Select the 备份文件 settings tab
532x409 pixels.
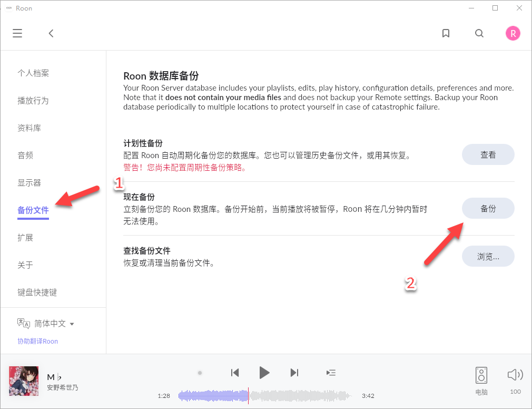(x=33, y=210)
